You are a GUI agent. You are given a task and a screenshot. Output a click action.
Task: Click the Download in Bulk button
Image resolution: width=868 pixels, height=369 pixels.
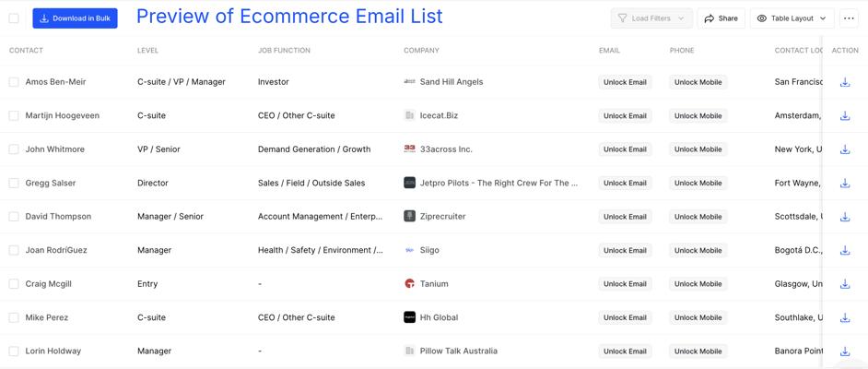coord(75,18)
